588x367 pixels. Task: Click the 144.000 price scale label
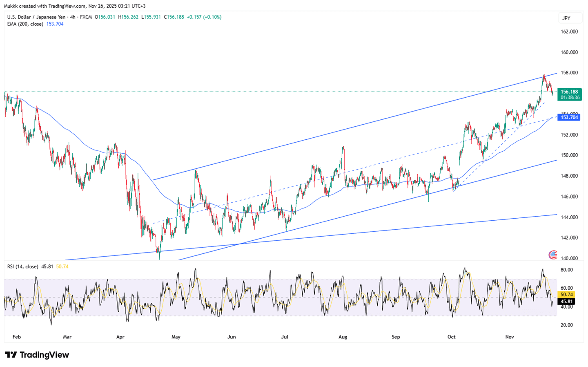point(569,217)
